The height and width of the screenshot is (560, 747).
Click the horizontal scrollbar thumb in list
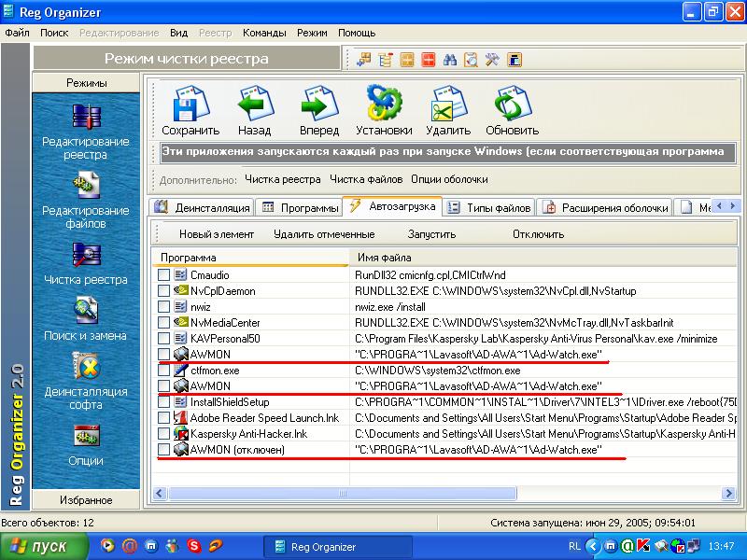click(x=342, y=494)
